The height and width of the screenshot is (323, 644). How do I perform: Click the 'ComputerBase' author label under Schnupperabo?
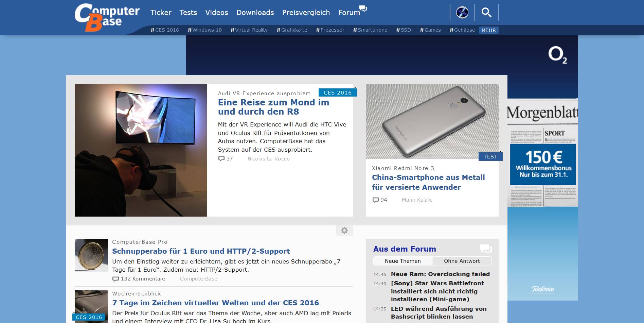[199, 279]
